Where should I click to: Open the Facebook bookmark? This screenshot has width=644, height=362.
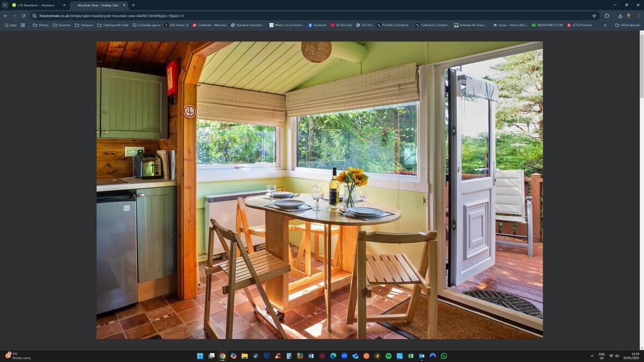[x=317, y=25]
